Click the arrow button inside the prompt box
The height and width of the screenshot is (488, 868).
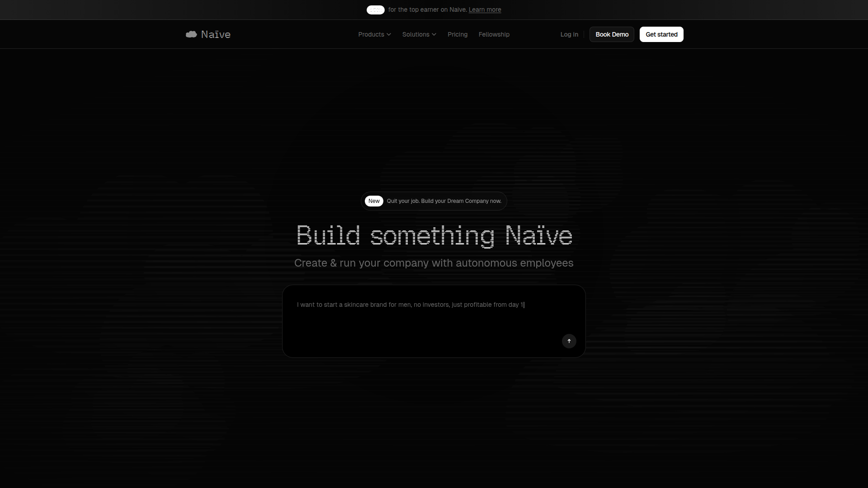(569, 341)
